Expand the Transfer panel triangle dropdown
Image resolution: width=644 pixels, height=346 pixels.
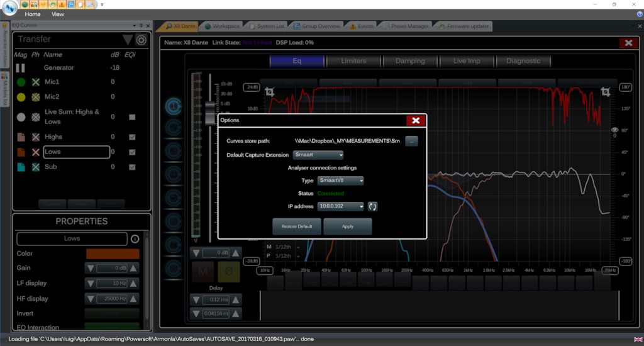[128, 40]
